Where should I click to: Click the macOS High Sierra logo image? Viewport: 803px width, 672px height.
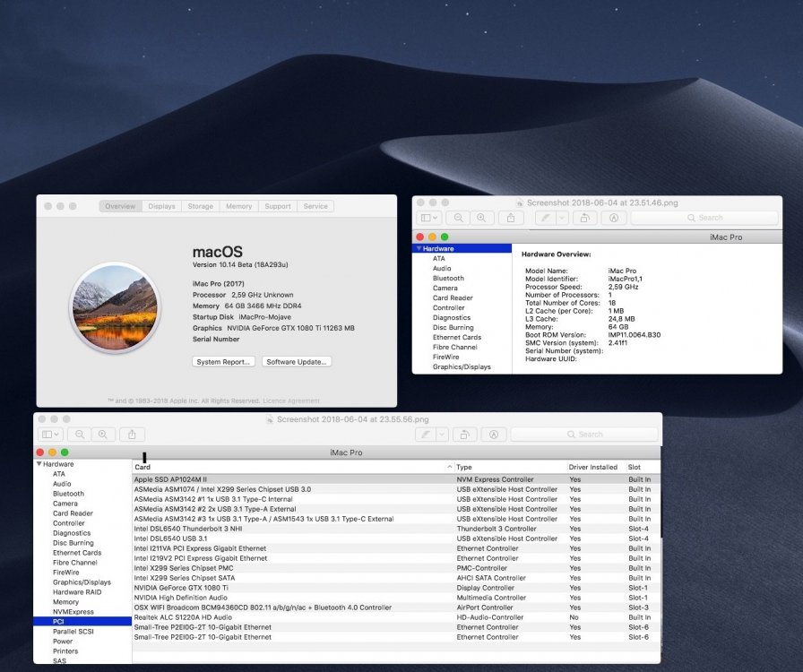pyautogui.click(x=116, y=308)
